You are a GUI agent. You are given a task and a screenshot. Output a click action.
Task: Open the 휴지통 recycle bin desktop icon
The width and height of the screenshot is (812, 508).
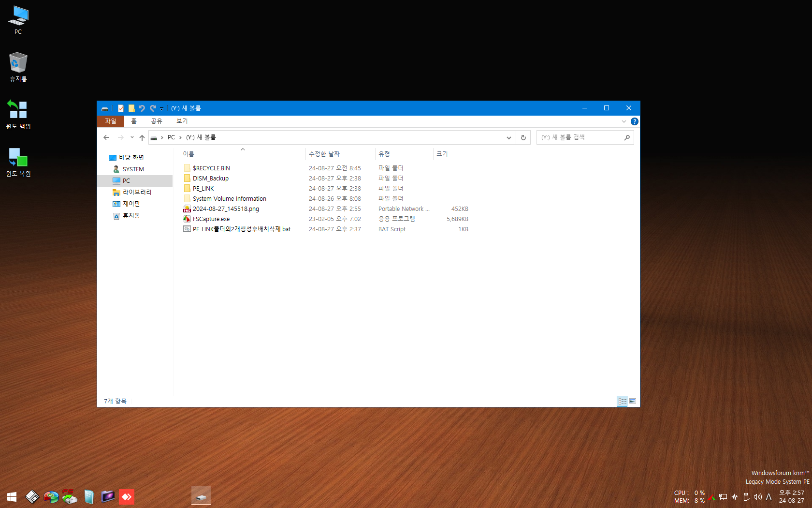[x=18, y=67]
